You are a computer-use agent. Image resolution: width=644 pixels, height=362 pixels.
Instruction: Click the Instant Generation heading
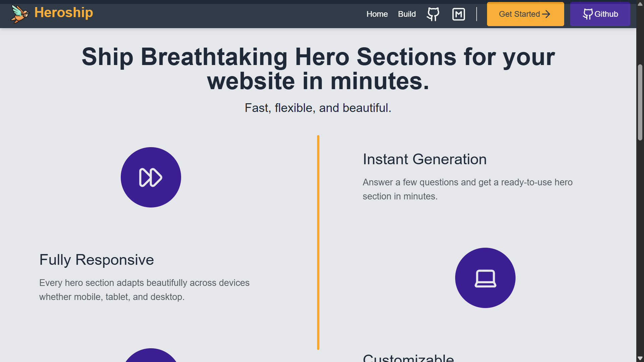pyautogui.click(x=425, y=159)
